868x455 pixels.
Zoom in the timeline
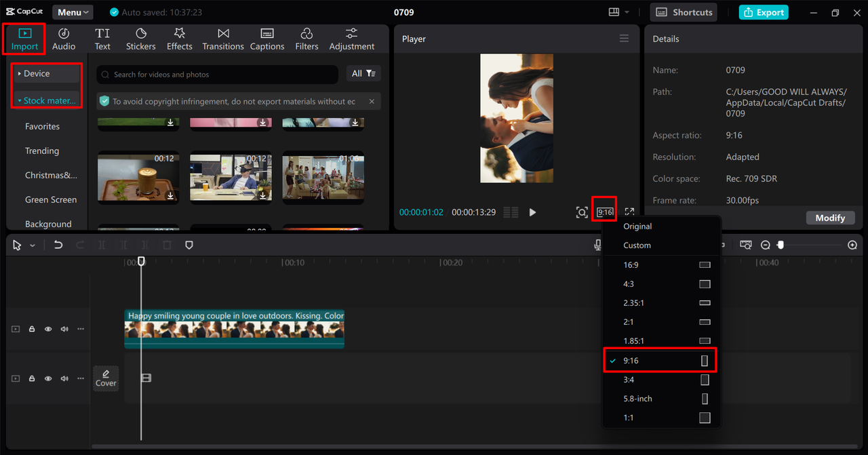point(852,245)
